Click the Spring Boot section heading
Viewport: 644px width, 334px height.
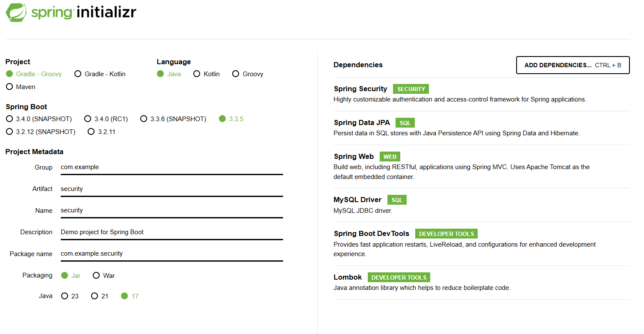(x=27, y=107)
